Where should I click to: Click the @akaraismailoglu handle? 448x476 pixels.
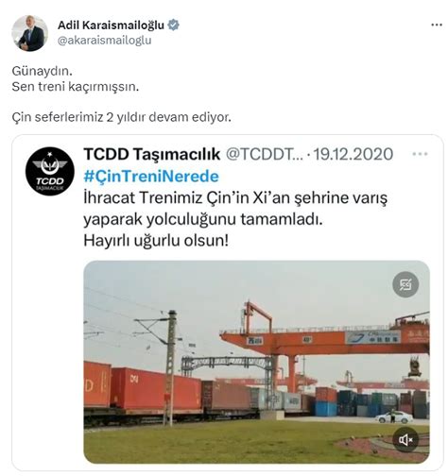pyautogui.click(x=104, y=41)
